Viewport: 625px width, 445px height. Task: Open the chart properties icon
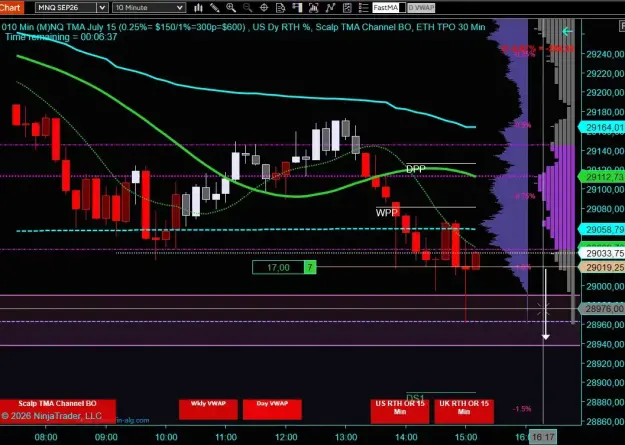pyautogui.click(x=347, y=8)
